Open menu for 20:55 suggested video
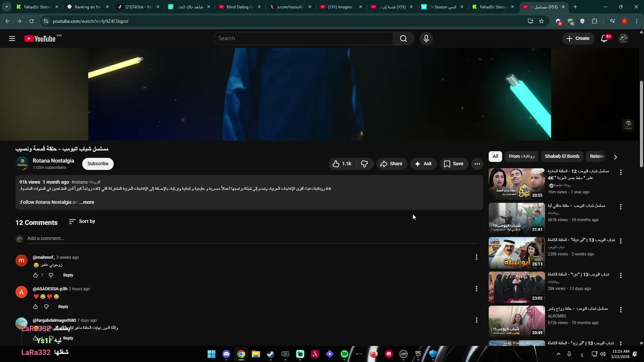The height and width of the screenshot is (362, 644). tap(620, 172)
